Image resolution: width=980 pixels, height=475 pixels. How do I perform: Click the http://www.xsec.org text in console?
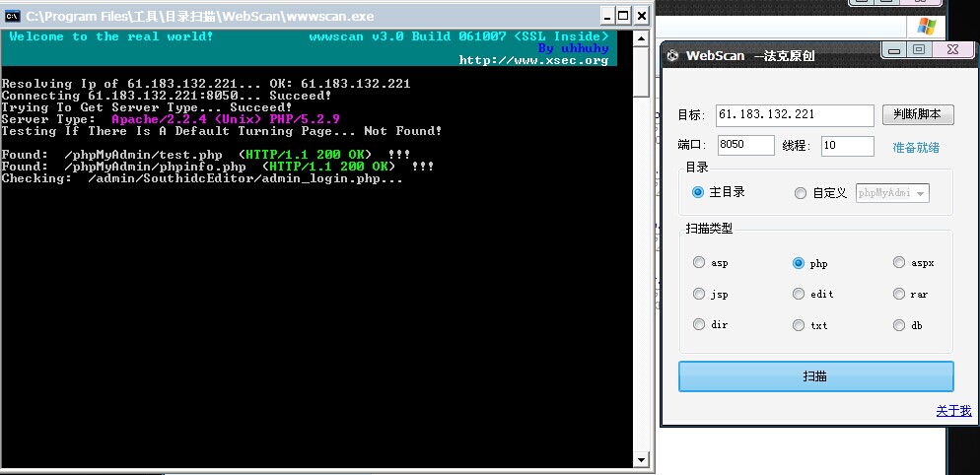(x=533, y=61)
